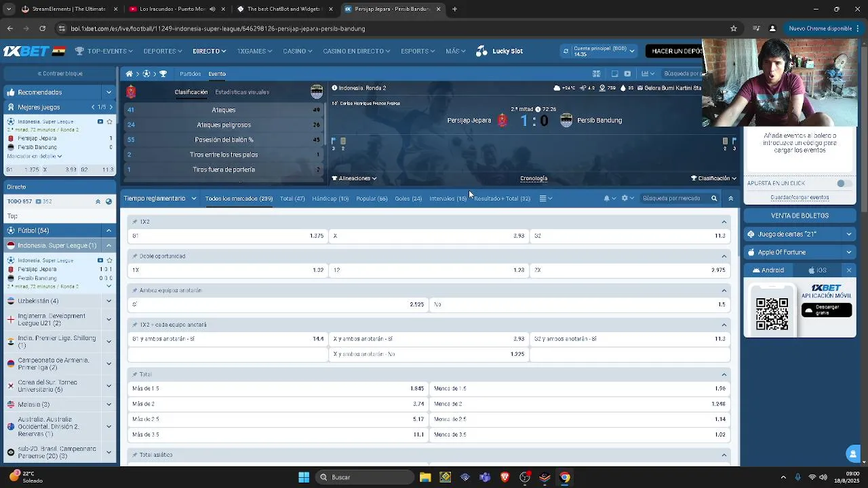Click the Lucky Slot cherry icon
This screenshot has height=488, width=868.
click(x=481, y=51)
